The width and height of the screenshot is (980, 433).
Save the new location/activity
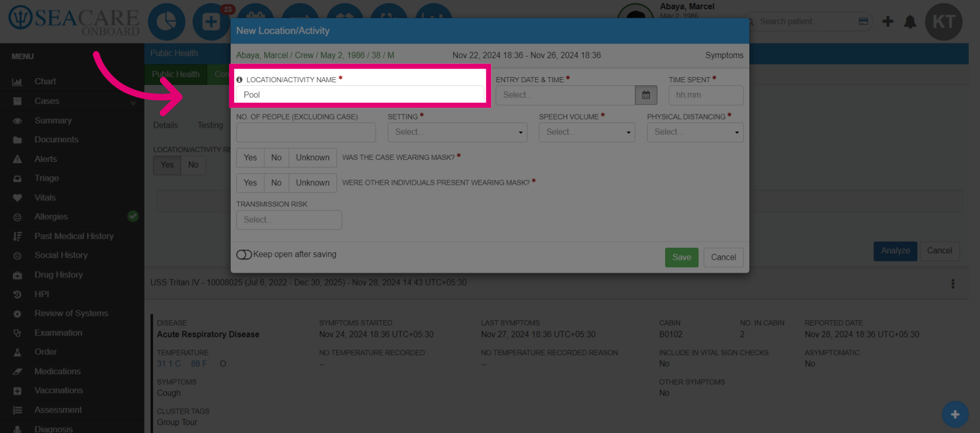(x=681, y=257)
